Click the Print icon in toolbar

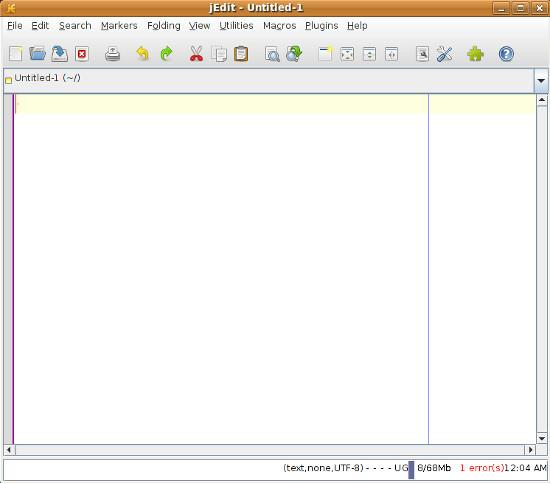point(113,54)
